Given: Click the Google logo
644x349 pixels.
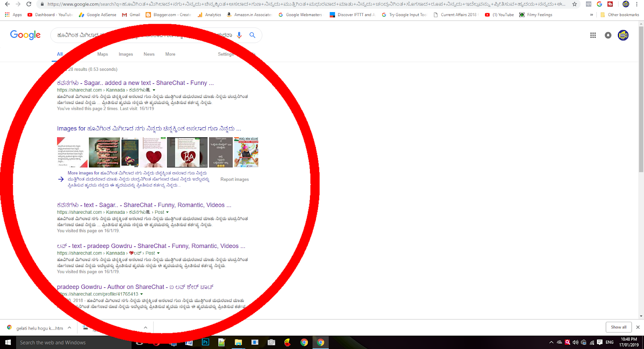Looking at the screenshot, I should [x=25, y=35].
